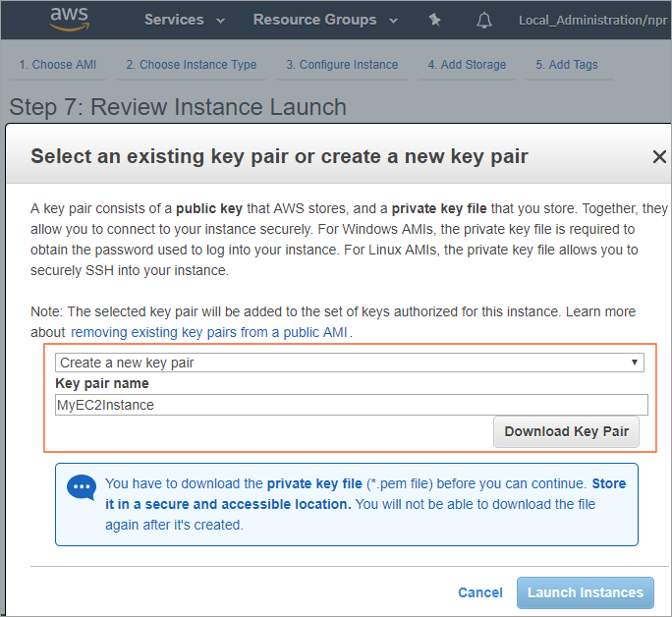Viewport: 672px width, 617px height.
Task: Cancel the key pair dialog
Action: point(480,592)
